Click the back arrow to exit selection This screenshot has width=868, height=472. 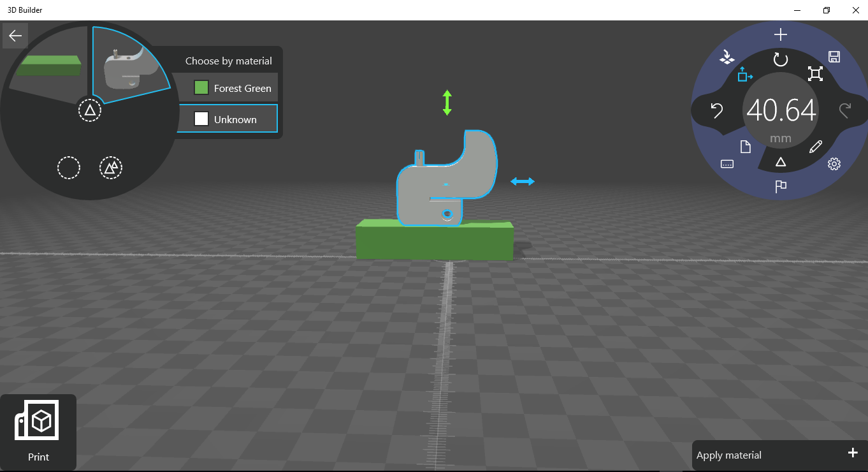click(x=15, y=35)
